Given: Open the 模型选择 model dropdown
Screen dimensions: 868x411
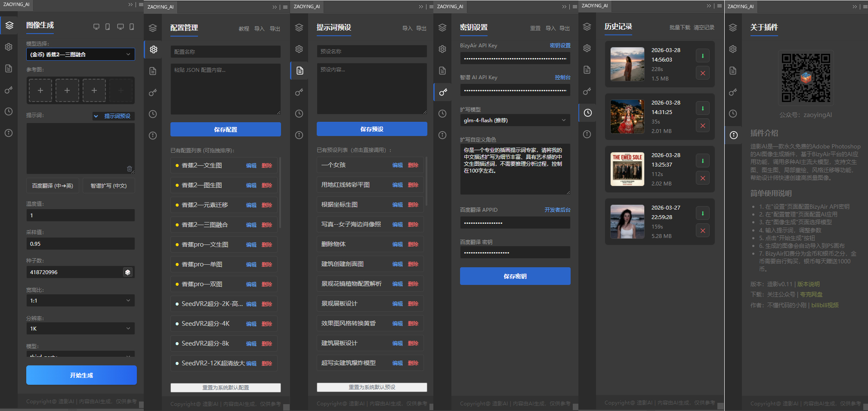Looking at the screenshot, I should (80, 55).
